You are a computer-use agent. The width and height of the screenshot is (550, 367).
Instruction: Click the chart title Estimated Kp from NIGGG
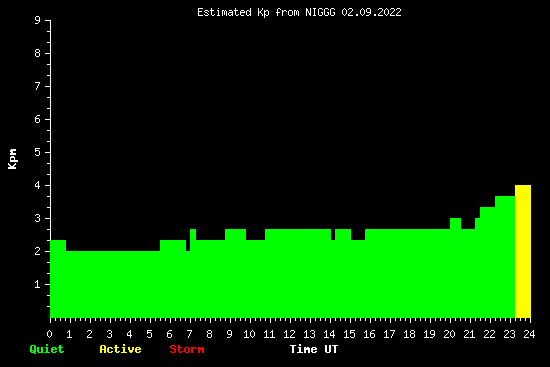pos(299,13)
